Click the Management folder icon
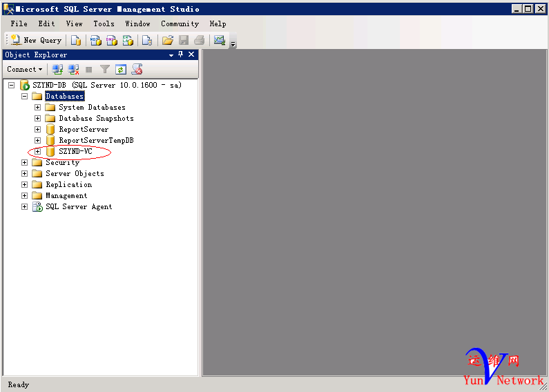The width and height of the screenshot is (549, 392). (x=37, y=195)
